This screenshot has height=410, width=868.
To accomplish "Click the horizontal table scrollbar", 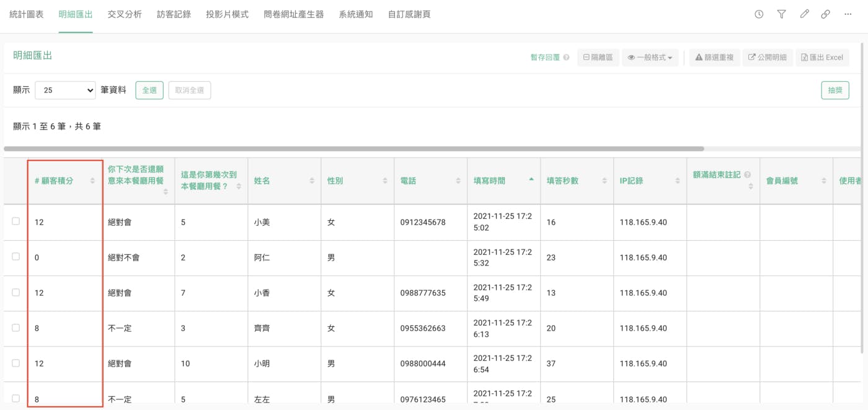I will click(353, 149).
